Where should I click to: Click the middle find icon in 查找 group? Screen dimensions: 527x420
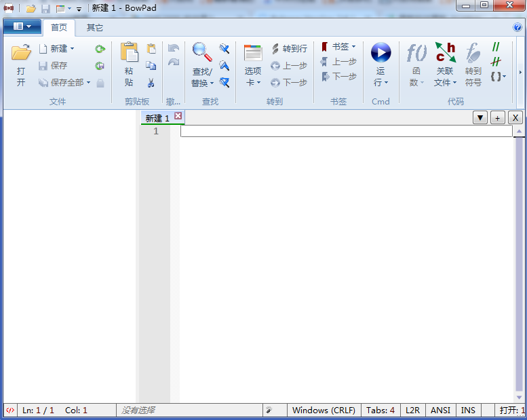click(225, 66)
